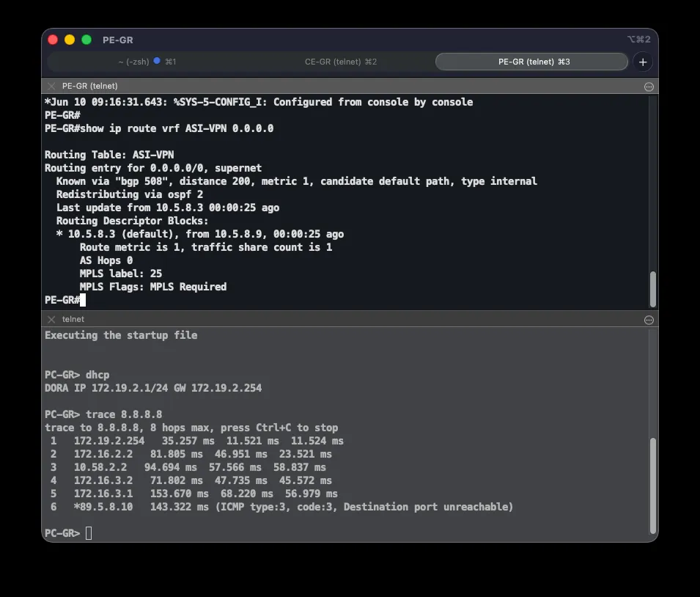This screenshot has width=700, height=597.
Task: Click 'MPLS label: 25' line
Action: (120, 274)
